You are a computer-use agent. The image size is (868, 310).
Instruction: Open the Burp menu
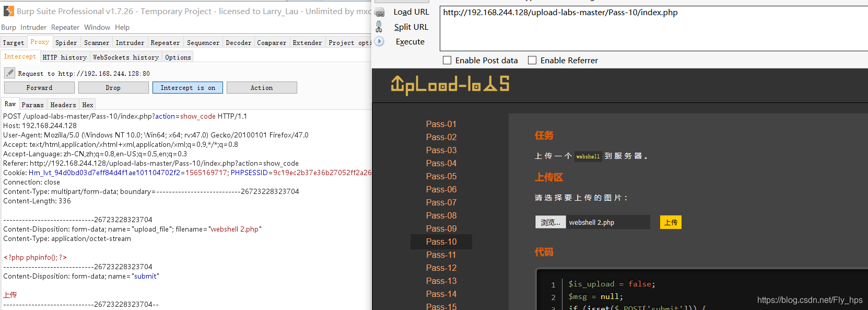tap(8, 27)
